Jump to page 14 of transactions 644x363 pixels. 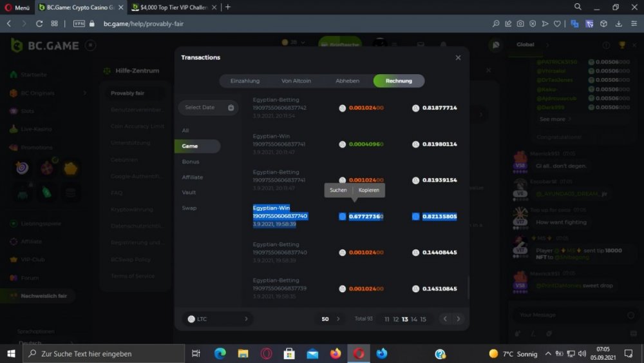(414, 319)
